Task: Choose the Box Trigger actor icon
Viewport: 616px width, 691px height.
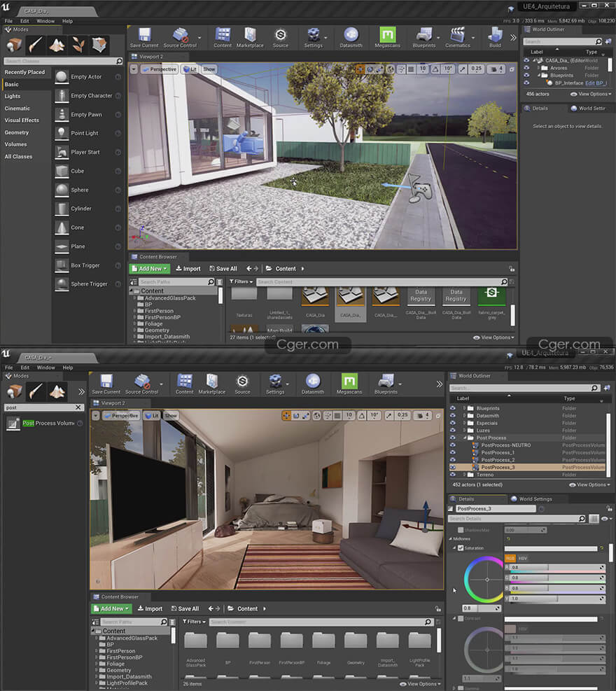Action: (62, 265)
